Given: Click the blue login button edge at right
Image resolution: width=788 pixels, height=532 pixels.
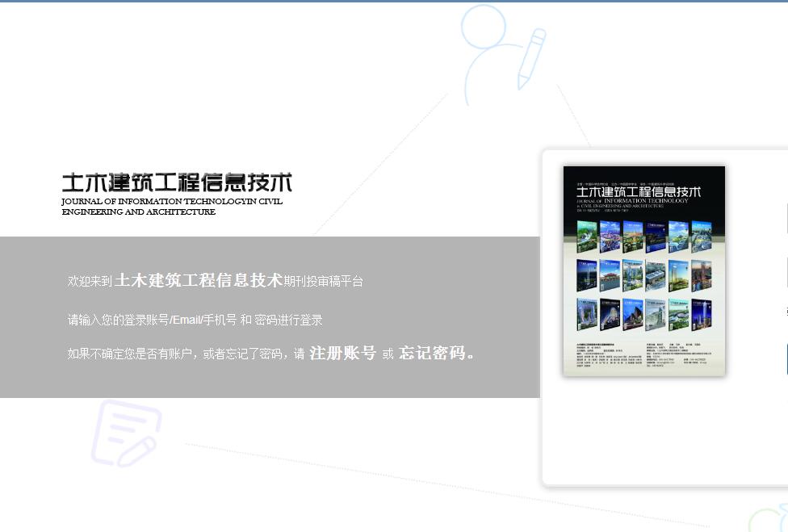Looking at the screenshot, I should click(x=786, y=358).
